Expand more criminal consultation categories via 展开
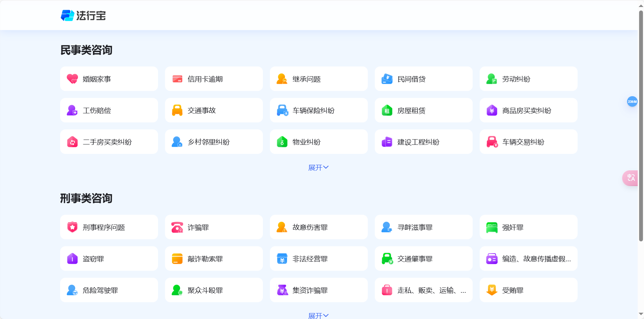The image size is (644, 319). pyautogui.click(x=318, y=315)
